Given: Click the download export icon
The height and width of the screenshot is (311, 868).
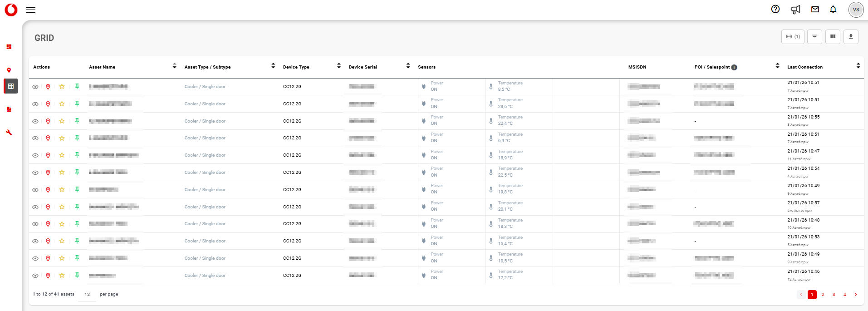Looking at the screenshot, I should (851, 37).
